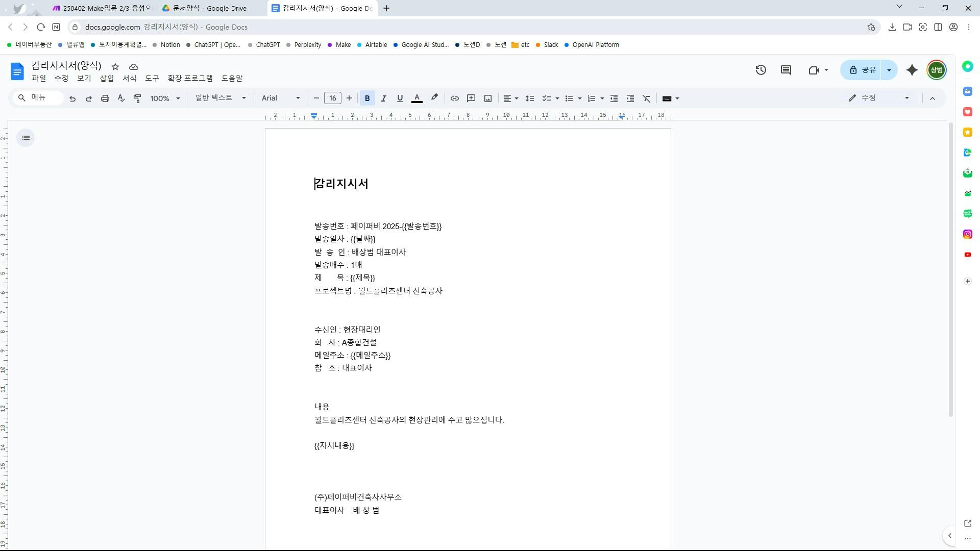Select the paint format roller tool
Screen dimensions: 980x551
click(137, 98)
